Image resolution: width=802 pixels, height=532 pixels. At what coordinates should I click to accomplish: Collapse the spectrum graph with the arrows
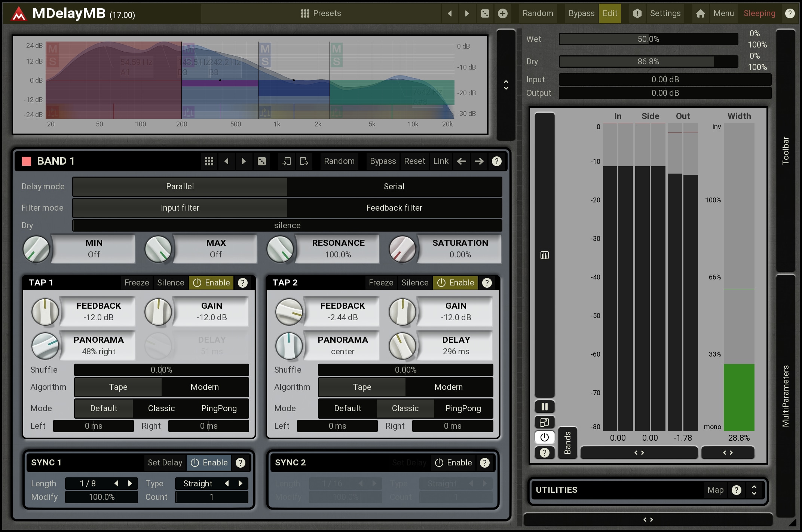point(506,85)
